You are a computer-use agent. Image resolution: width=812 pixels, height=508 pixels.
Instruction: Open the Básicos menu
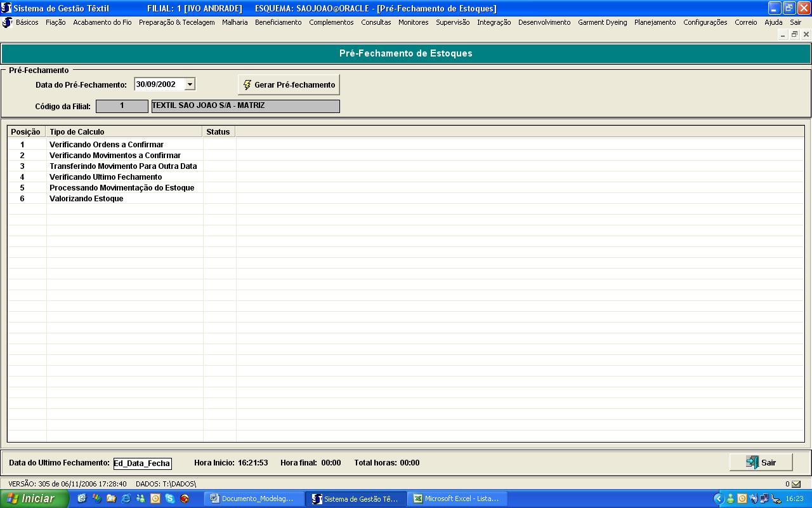(27, 22)
